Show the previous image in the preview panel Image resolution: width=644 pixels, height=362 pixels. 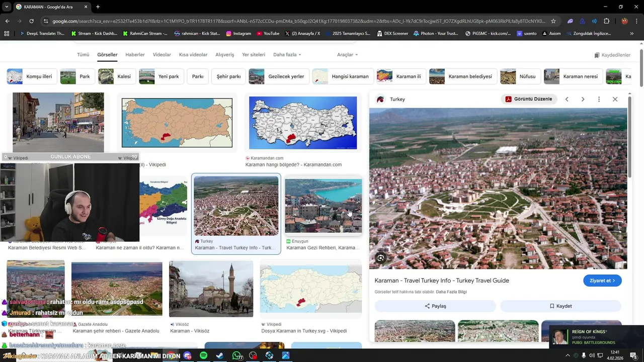pyautogui.click(x=567, y=99)
